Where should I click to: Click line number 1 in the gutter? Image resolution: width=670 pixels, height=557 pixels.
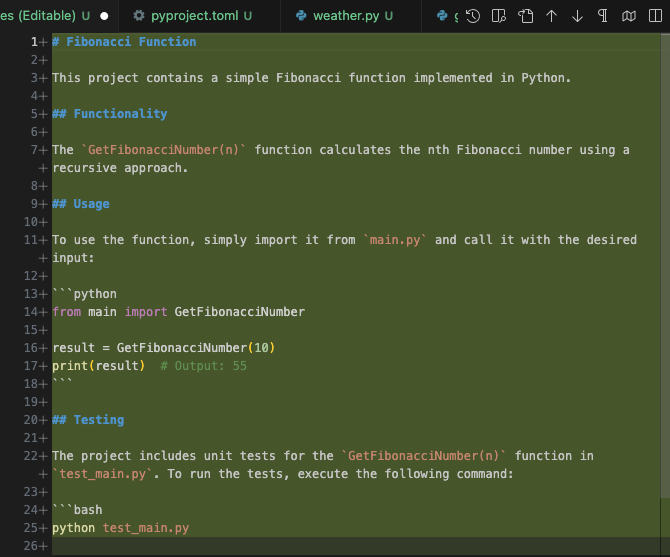33,42
